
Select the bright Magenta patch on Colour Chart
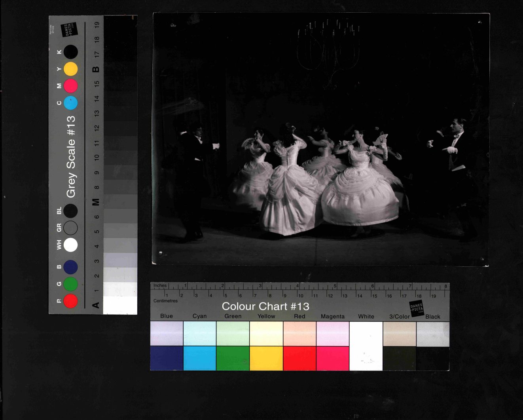point(333,358)
